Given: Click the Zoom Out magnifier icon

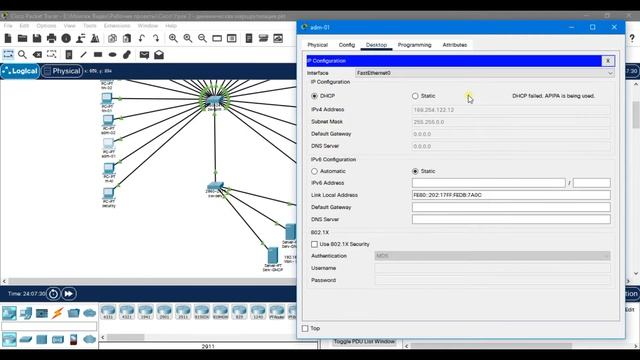Looking at the screenshot, I should click(202, 38).
